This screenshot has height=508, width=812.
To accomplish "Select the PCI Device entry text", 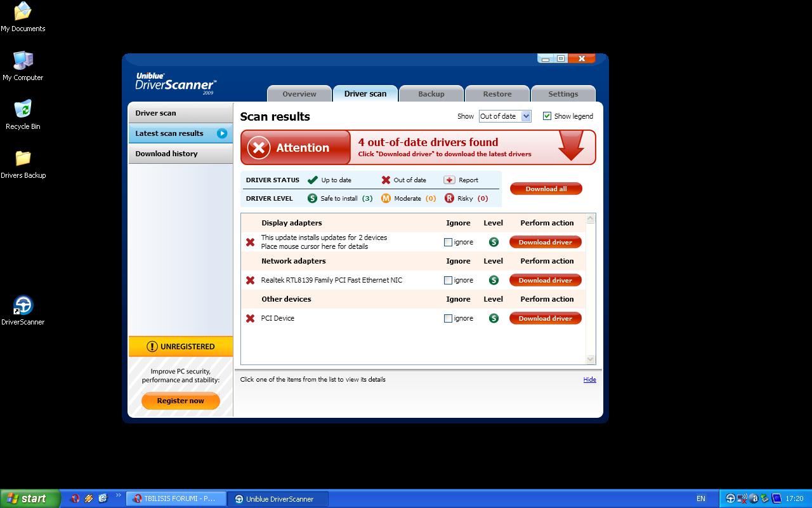I will coord(278,318).
